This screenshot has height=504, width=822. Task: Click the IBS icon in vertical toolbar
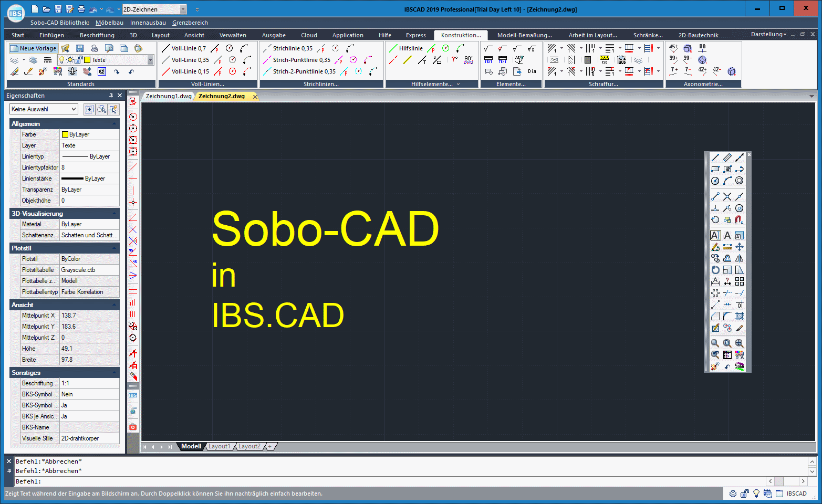(133, 395)
